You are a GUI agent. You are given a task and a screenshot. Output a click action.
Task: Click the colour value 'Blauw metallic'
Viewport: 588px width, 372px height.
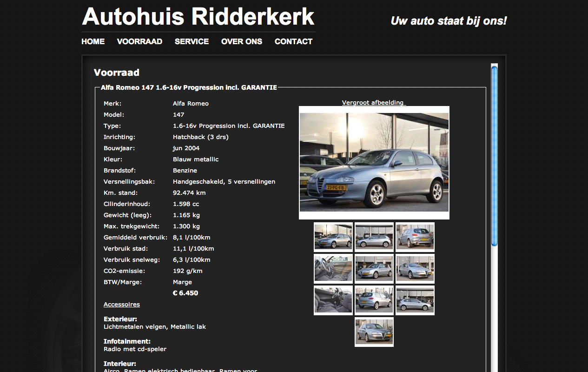[x=196, y=159]
